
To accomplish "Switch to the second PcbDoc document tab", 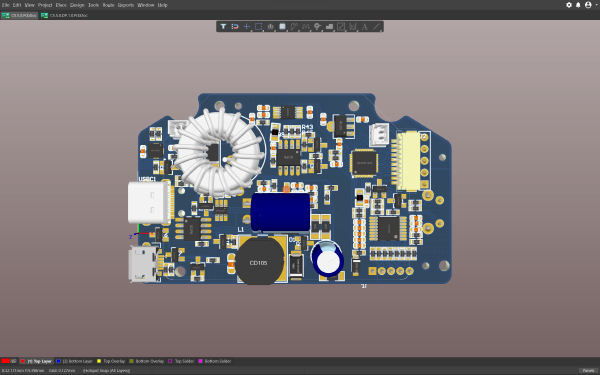I will (x=65, y=15).
